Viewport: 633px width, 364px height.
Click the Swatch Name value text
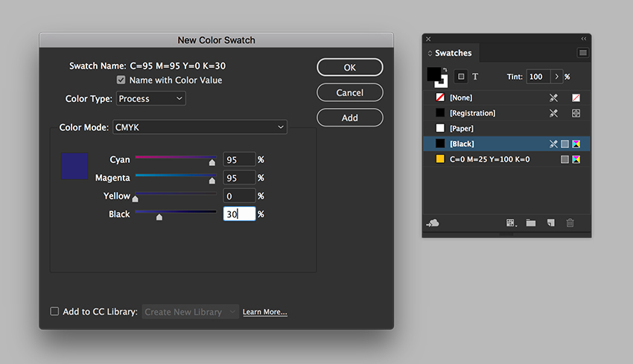click(x=178, y=66)
